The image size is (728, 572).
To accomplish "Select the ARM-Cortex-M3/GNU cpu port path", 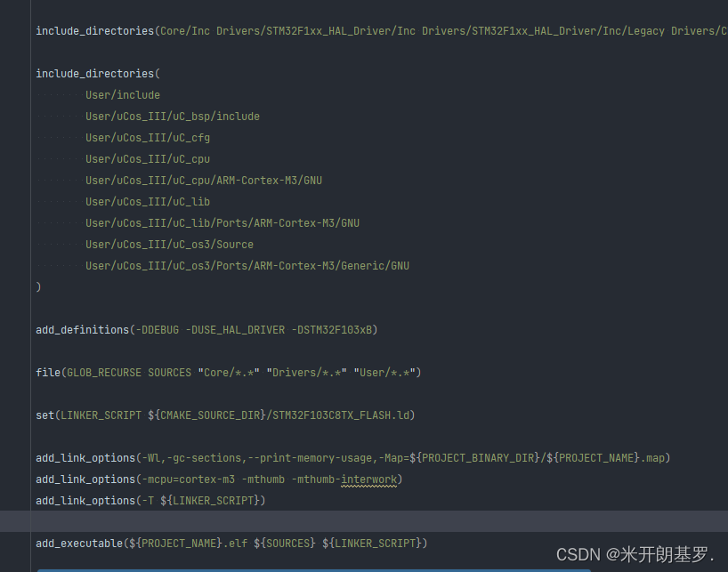I will click(x=204, y=180).
